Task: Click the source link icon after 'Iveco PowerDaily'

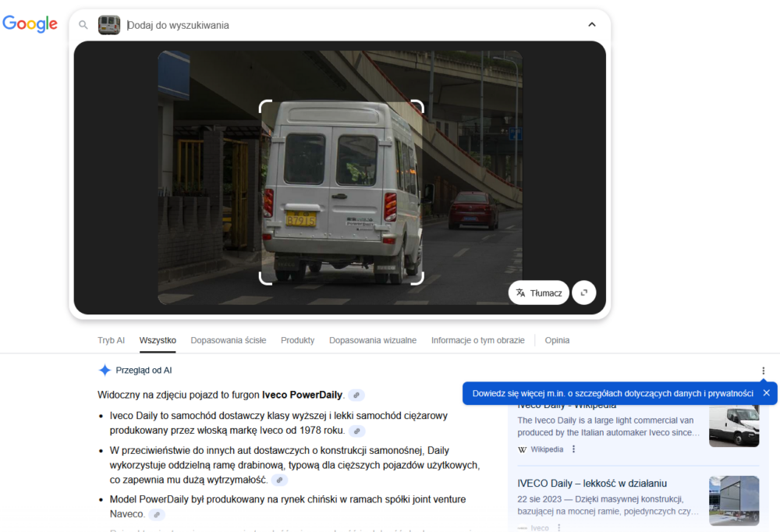Action: click(356, 395)
